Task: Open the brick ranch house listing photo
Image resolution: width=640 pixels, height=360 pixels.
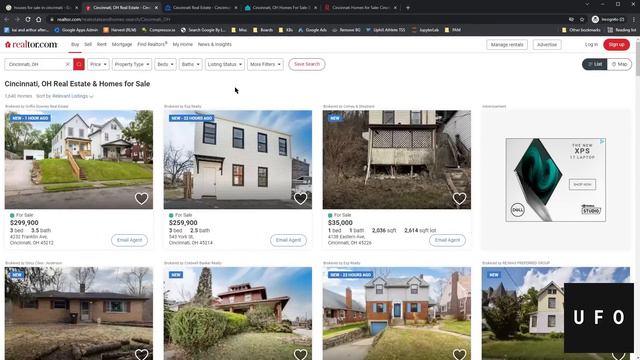Action: pyautogui.click(x=79, y=313)
